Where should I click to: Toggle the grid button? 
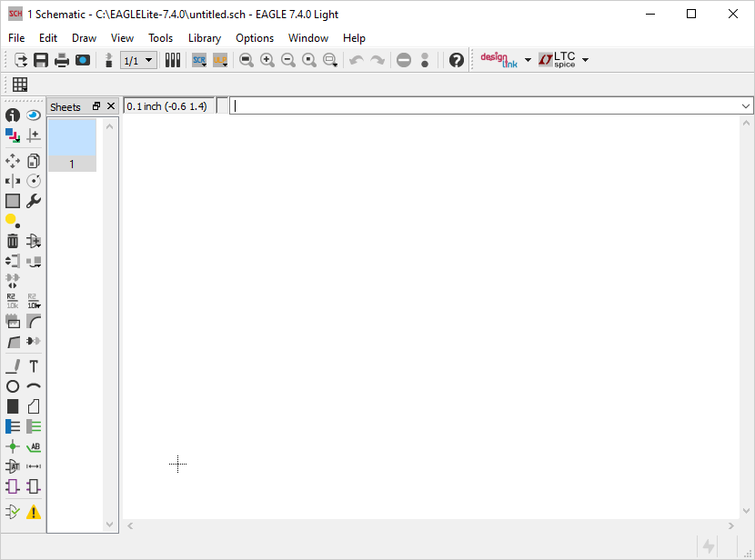click(x=20, y=85)
